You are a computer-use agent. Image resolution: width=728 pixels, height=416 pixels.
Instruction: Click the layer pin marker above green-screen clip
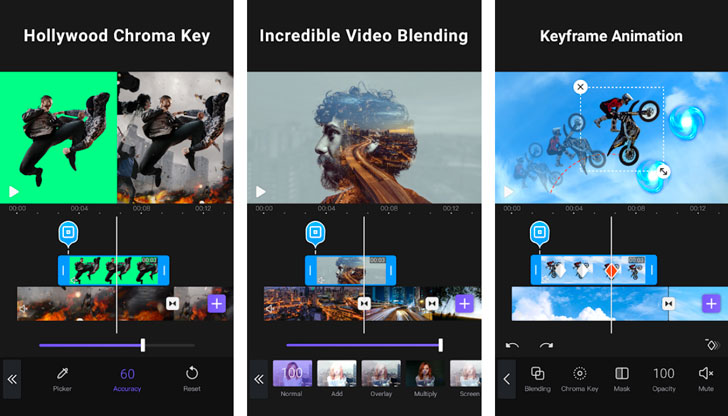coord(68,233)
